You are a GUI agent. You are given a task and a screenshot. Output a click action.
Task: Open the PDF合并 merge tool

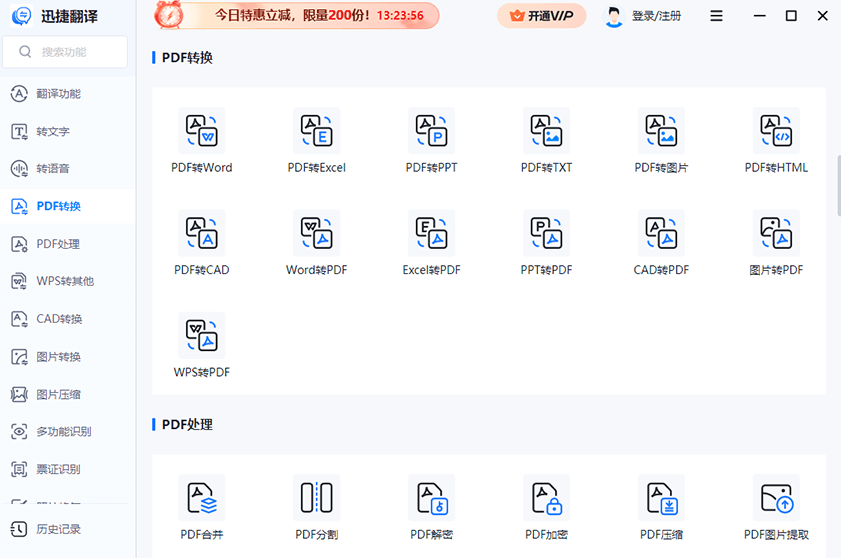[202, 508]
